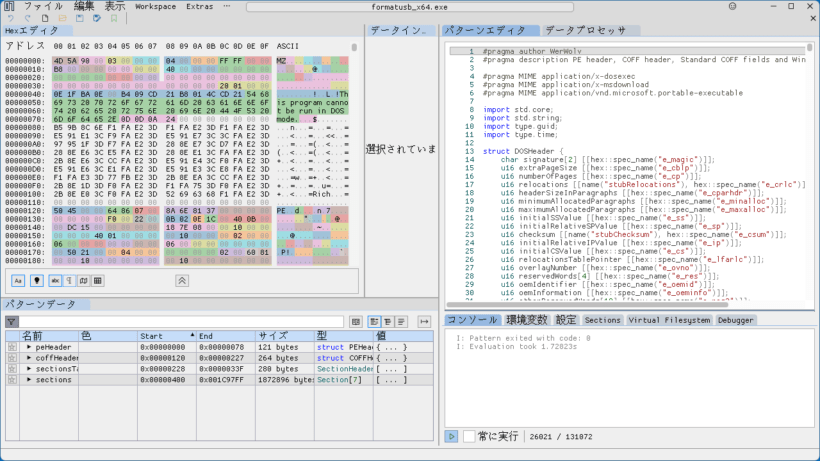Open the overflow menu with three dots

(226, 7)
